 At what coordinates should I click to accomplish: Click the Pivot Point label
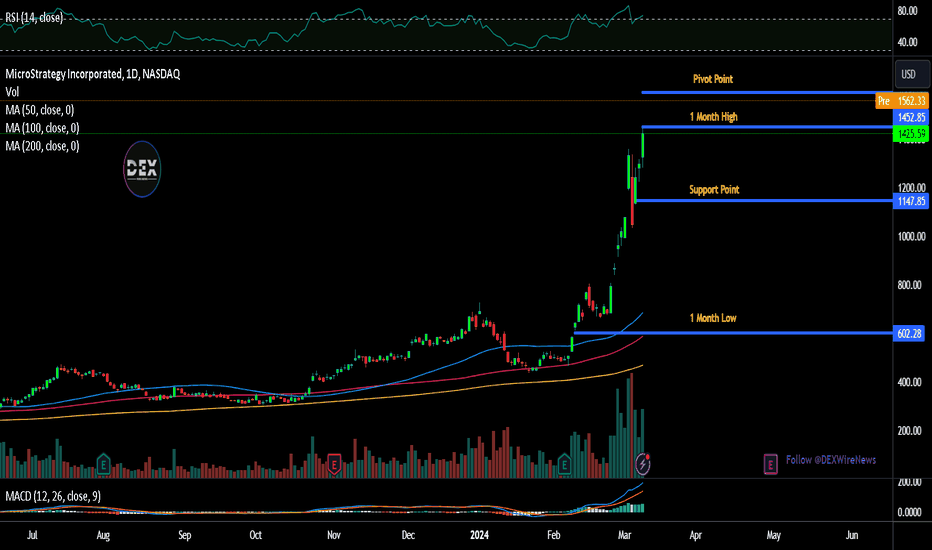pos(713,79)
